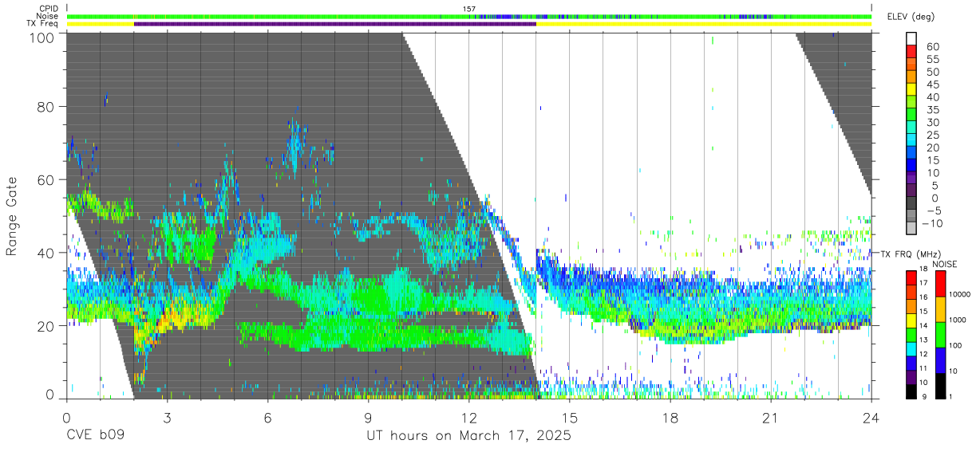This screenshot has height=452, width=980.
Task: Click the white top segment of the elevation color bar
Action: pyautogui.click(x=913, y=38)
